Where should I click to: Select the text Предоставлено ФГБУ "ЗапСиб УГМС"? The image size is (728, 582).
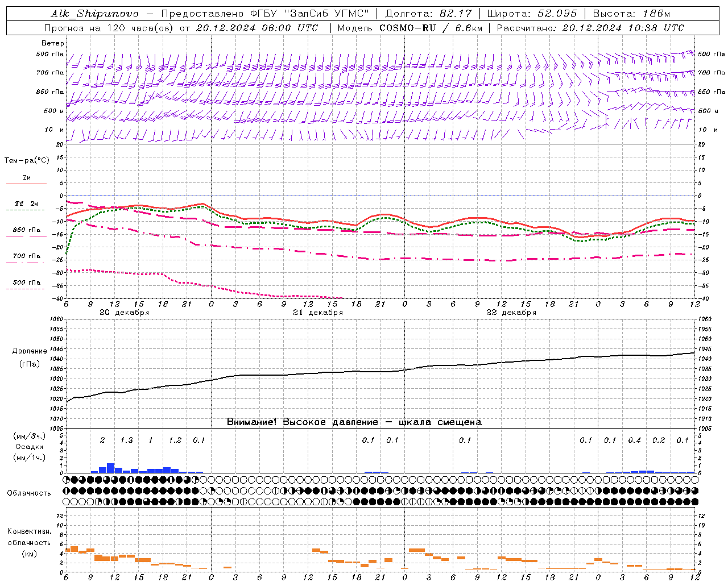tap(266, 14)
